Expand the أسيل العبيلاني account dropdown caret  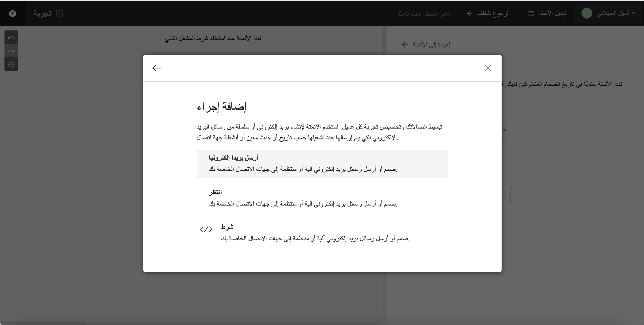[x=633, y=13]
